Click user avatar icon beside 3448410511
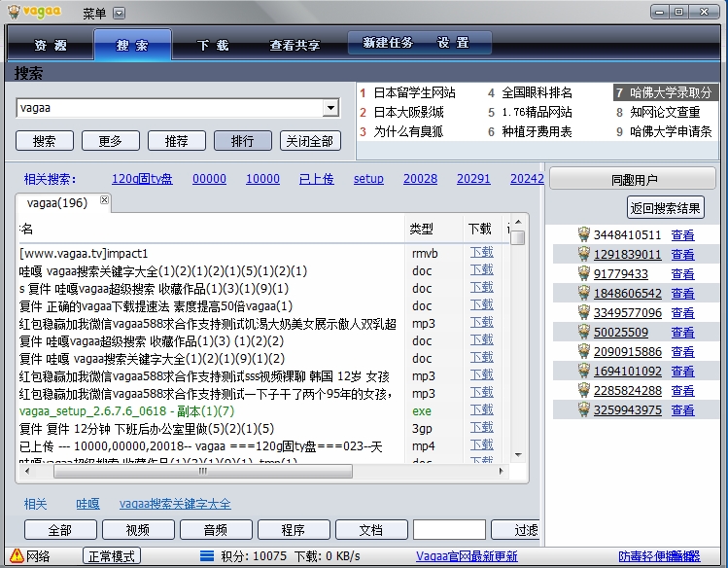Viewport: 728px width, 568px height. coord(583,234)
